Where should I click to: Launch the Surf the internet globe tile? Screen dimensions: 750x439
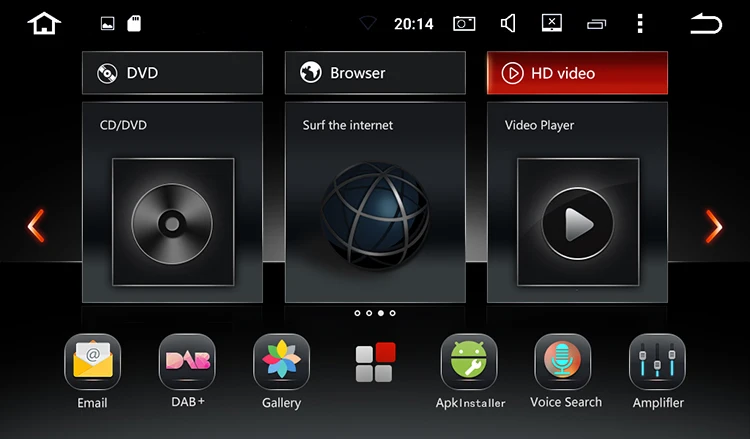point(375,202)
